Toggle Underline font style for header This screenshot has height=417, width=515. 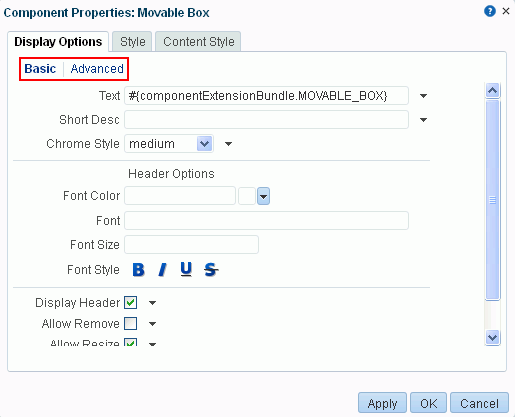click(186, 269)
